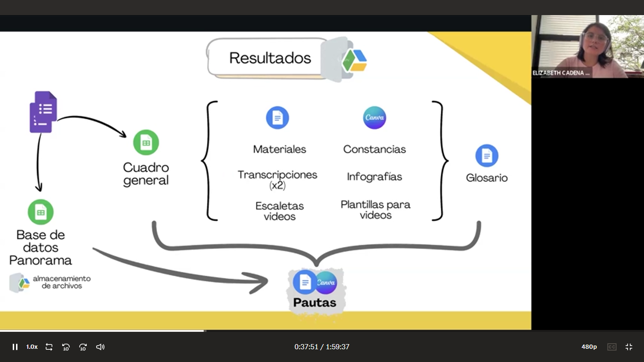Click the Google Sheets icon above "Cuadro general"
This screenshot has width=644, height=362.
click(146, 141)
